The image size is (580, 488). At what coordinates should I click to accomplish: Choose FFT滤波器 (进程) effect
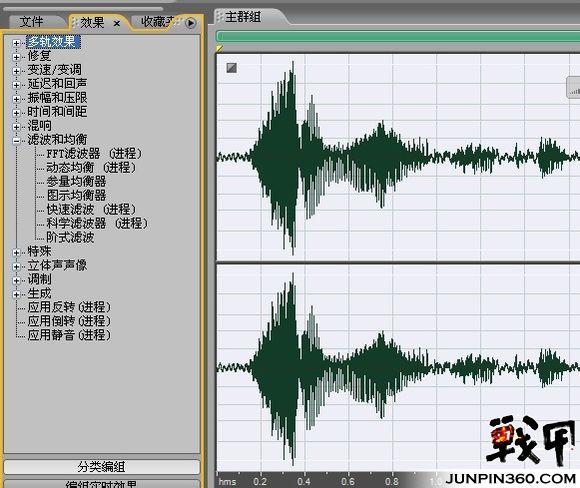tap(94, 154)
